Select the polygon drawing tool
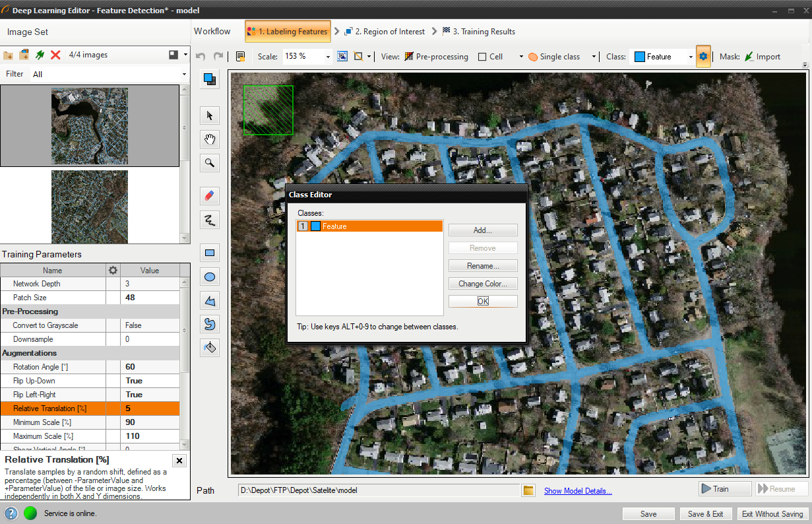Screen dimensions: 812x524 tap(210, 301)
